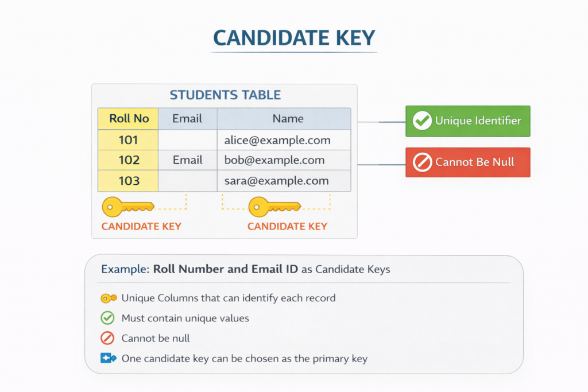The image size is (588, 392).
Task: Click the left golden key icon
Action: tap(127, 206)
